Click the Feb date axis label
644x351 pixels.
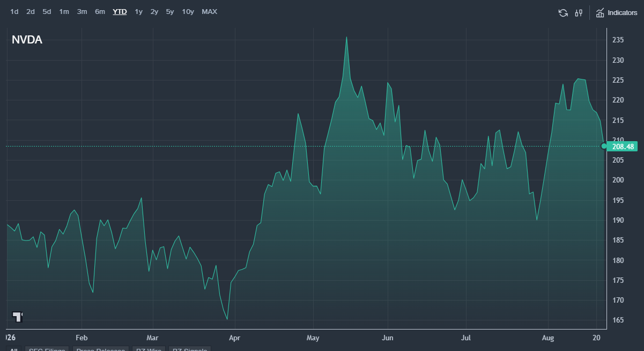pos(82,338)
